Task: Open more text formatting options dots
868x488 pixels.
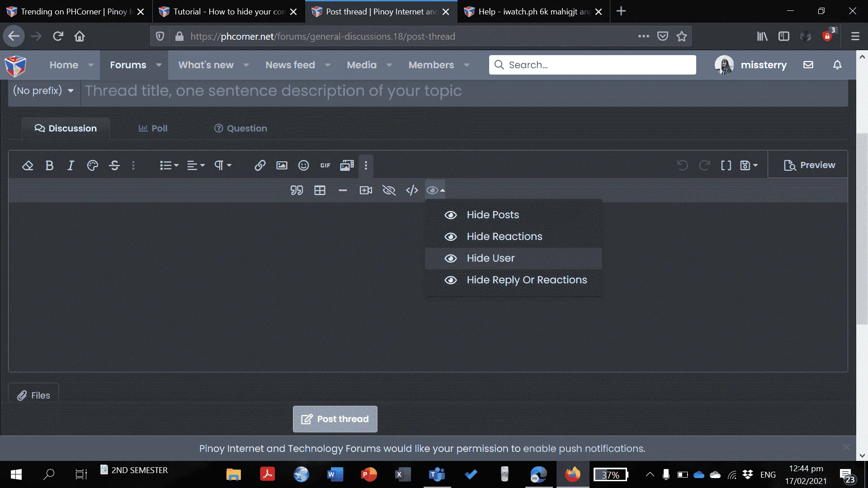Action: [x=133, y=165]
